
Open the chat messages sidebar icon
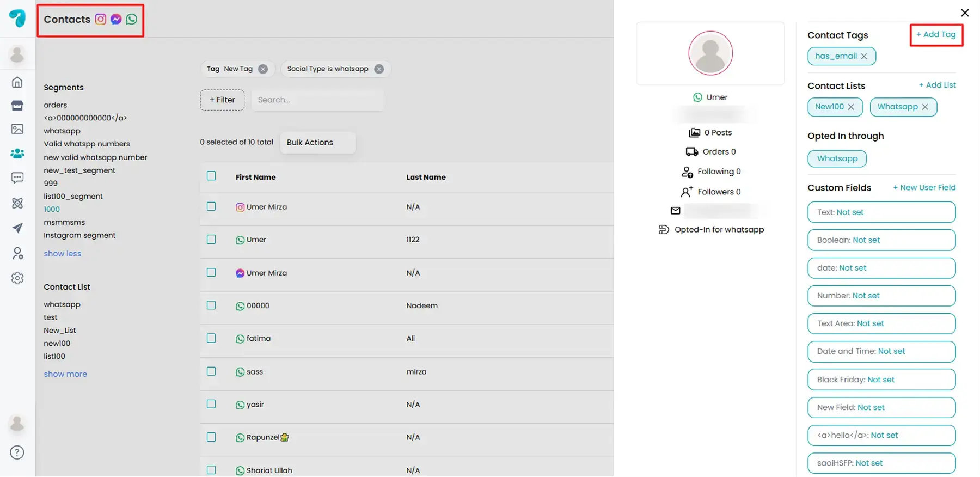click(x=17, y=178)
